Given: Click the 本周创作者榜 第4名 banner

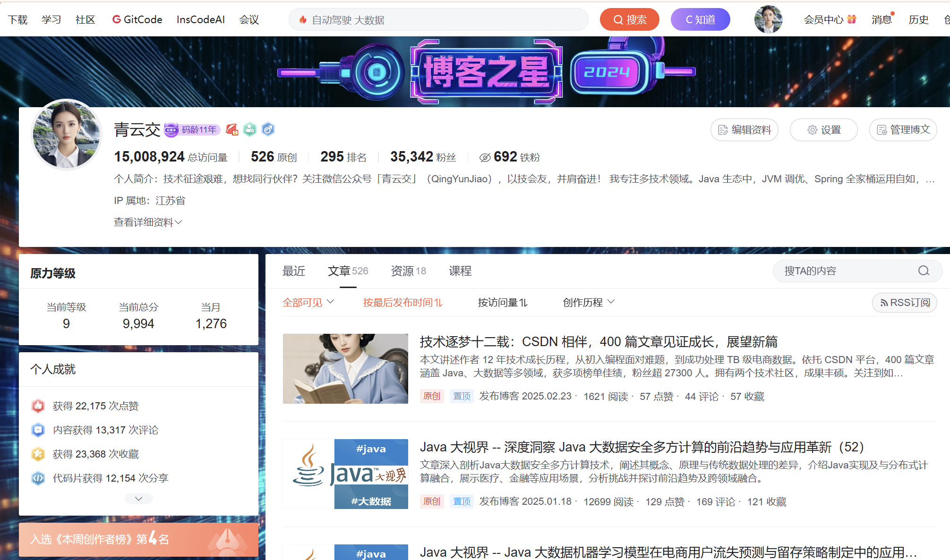Looking at the screenshot, I should coord(138,539).
